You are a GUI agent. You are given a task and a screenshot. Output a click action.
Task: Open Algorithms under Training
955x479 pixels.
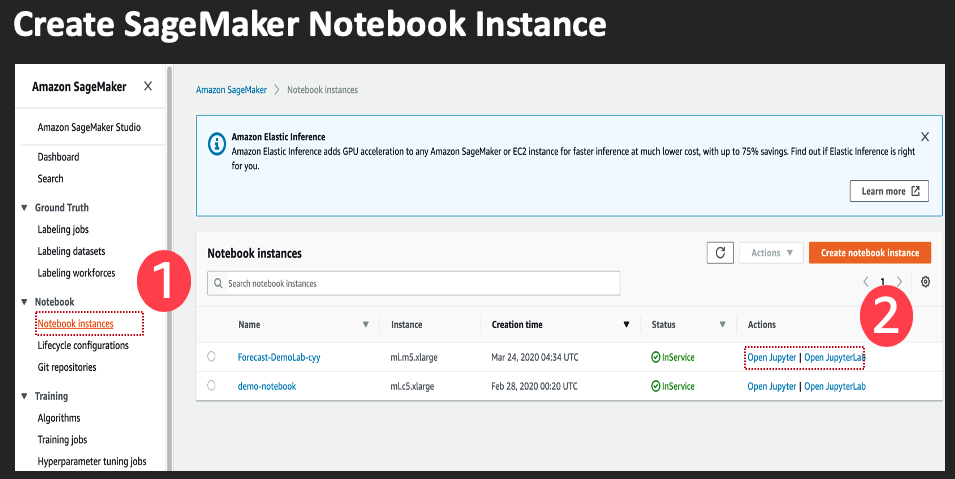(x=59, y=418)
